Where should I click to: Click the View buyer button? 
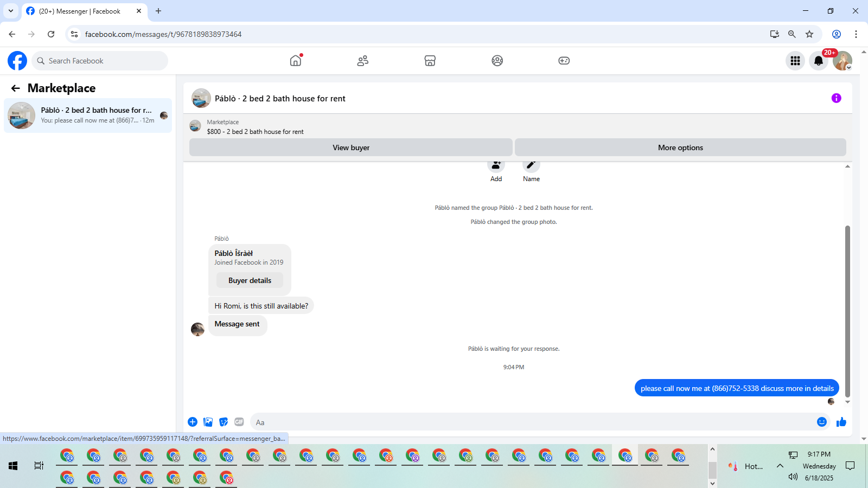tap(351, 147)
